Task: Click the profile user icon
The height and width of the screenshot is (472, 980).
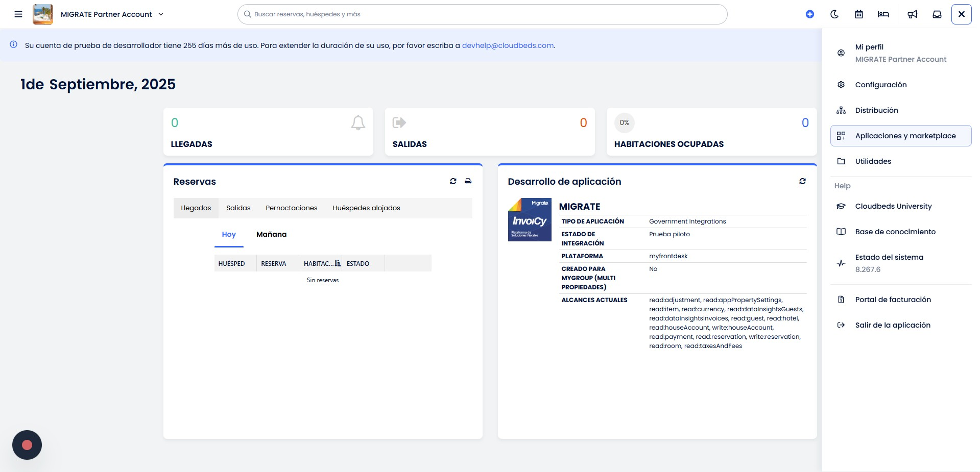Action: [841, 53]
